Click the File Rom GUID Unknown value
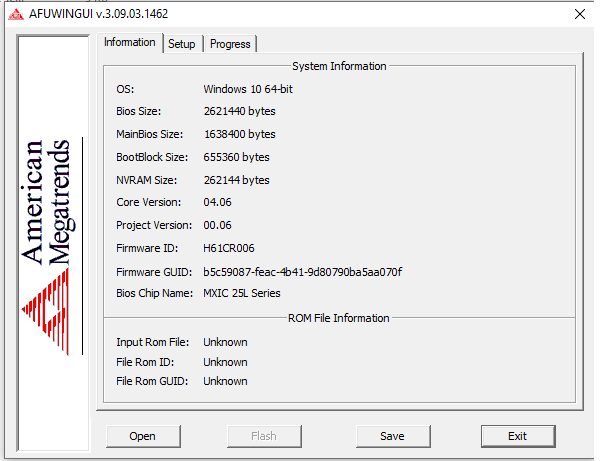The image size is (606, 461). pyautogui.click(x=225, y=381)
